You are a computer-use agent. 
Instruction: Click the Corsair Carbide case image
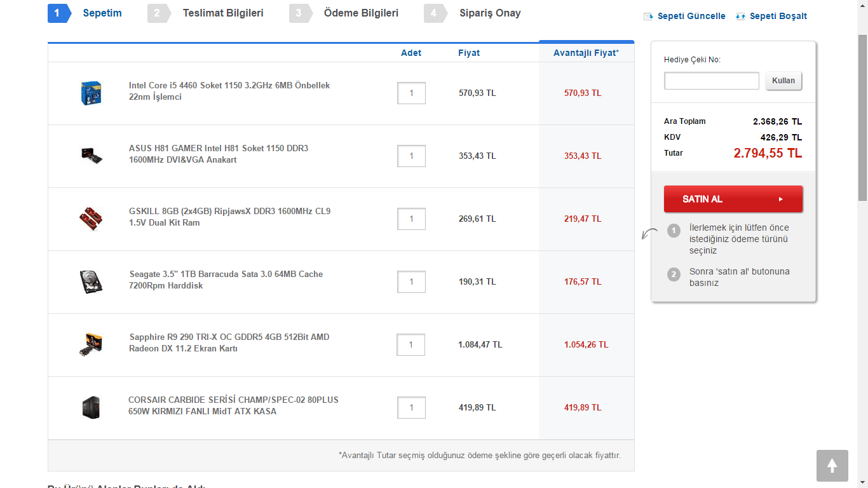click(91, 407)
